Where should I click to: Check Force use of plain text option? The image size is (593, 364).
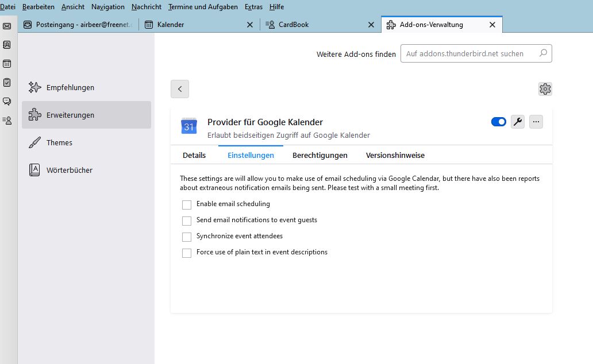point(187,253)
